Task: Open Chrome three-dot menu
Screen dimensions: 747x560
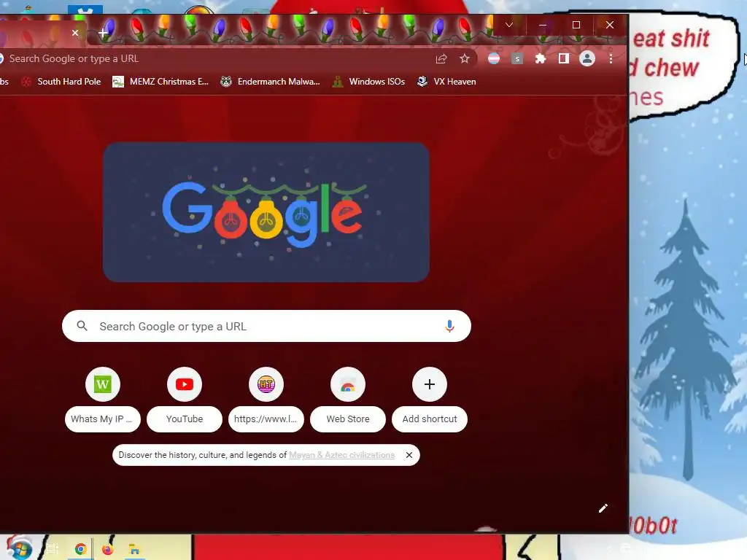Action: [x=611, y=58]
